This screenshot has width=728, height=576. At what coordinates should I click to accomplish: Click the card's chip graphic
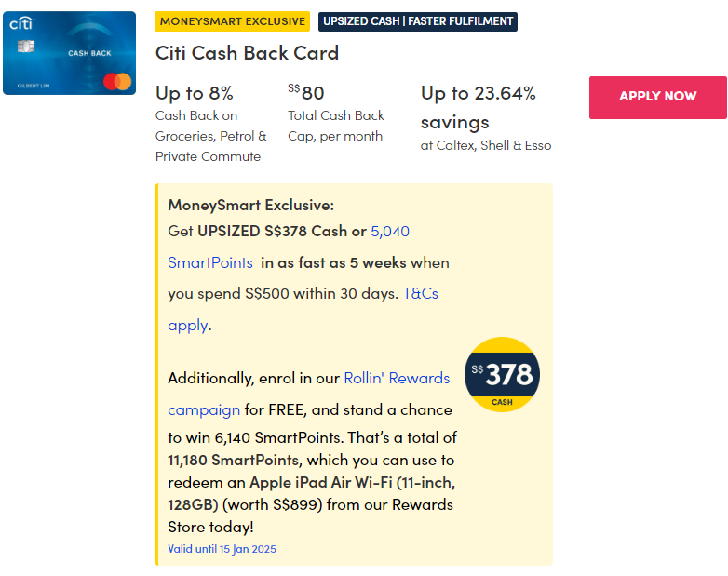(25, 47)
